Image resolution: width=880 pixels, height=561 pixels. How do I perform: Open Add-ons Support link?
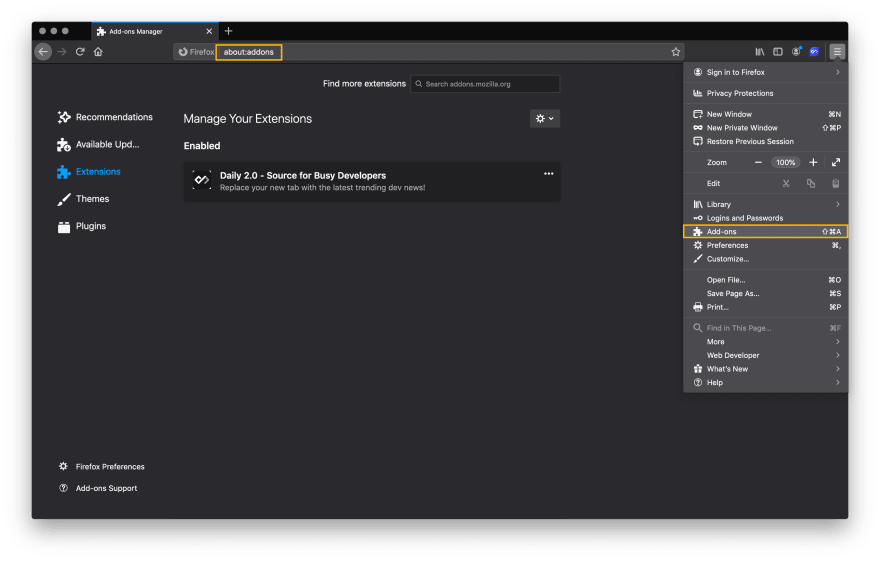click(98, 488)
